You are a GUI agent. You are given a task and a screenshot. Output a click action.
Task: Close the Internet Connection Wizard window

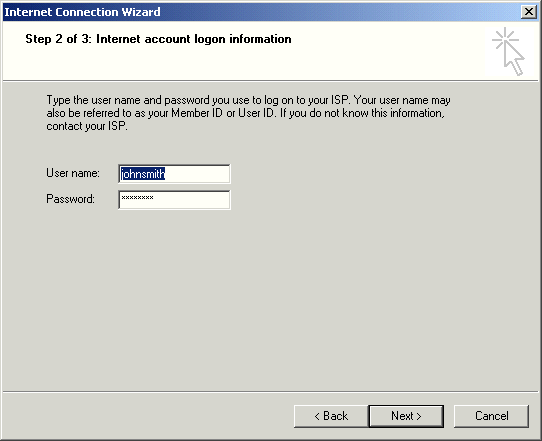pyautogui.click(x=529, y=12)
